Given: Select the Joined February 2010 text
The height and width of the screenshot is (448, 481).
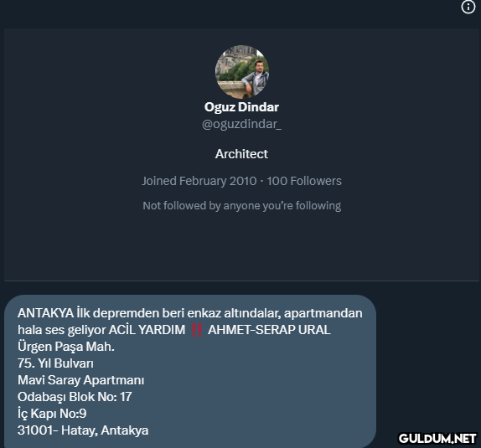Looking at the screenshot, I should click(199, 181).
